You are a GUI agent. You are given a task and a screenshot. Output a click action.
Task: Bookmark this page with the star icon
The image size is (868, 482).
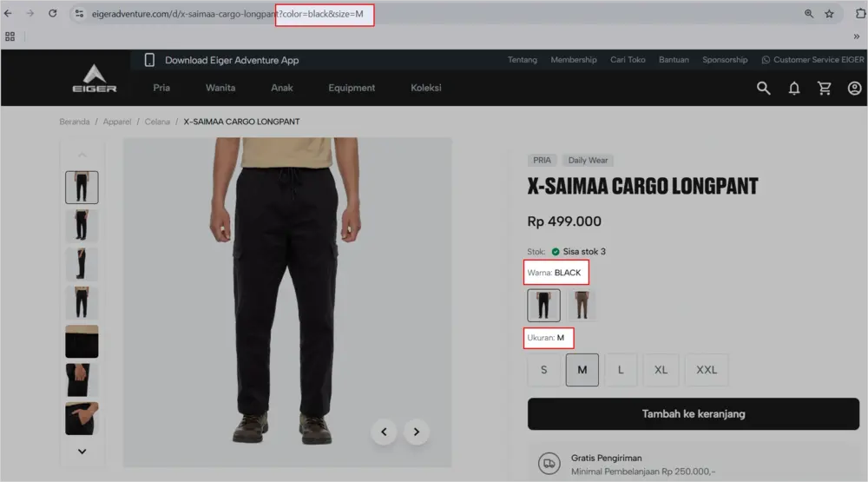829,14
